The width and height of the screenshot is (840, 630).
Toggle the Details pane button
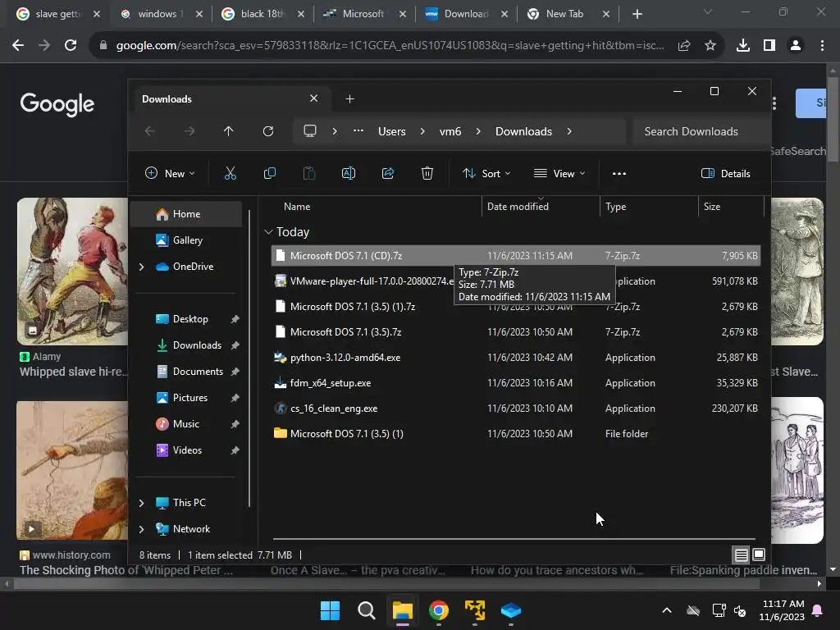click(x=726, y=174)
